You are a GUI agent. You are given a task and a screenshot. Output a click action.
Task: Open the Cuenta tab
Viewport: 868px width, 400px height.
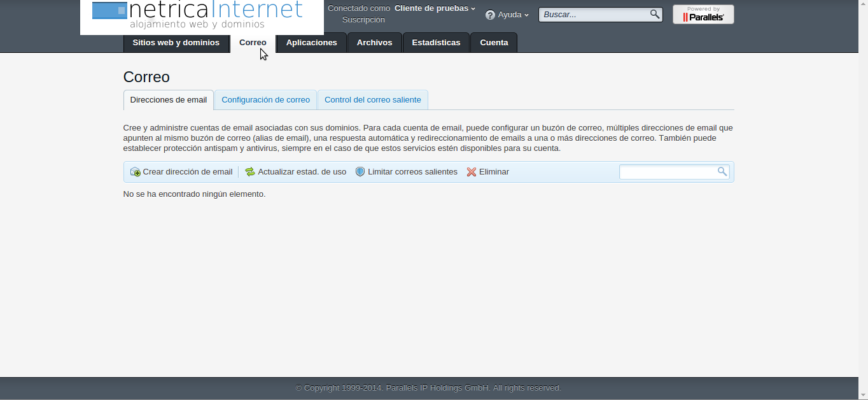pyautogui.click(x=494, y=43)
